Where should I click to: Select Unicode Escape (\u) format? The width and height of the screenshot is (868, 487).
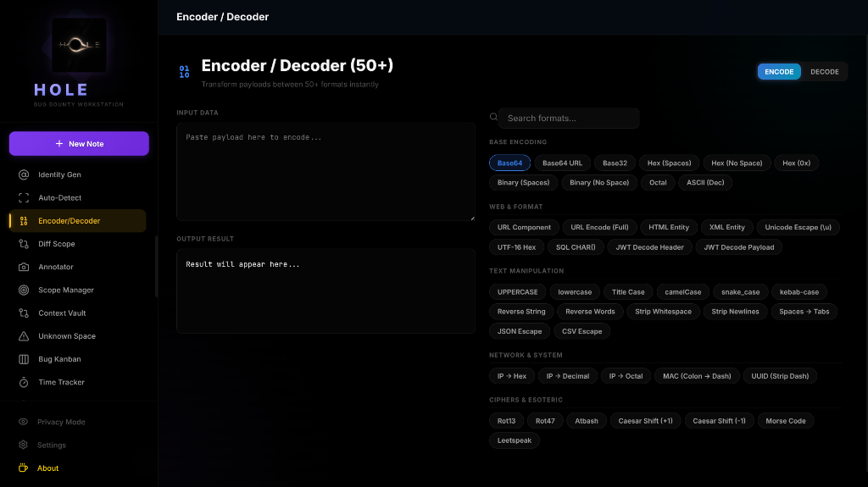(798, 228)
